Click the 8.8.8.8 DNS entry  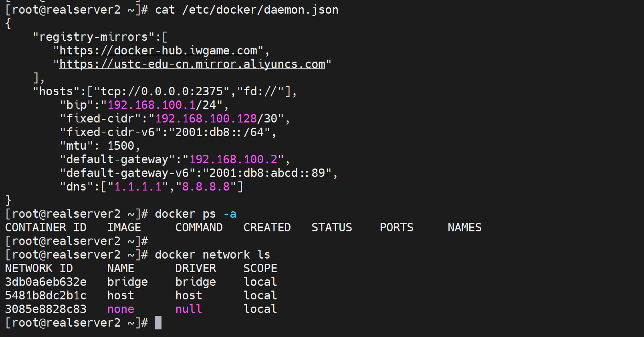[206, 187]
